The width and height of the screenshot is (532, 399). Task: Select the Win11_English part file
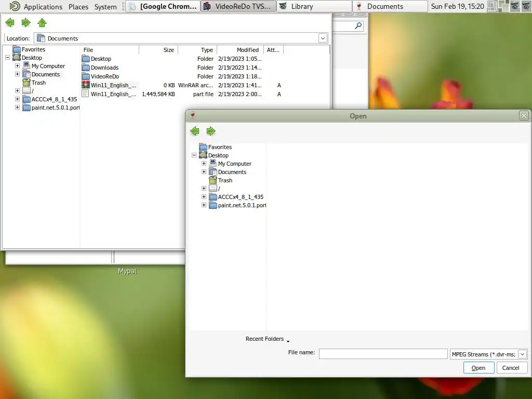[109, 94]
